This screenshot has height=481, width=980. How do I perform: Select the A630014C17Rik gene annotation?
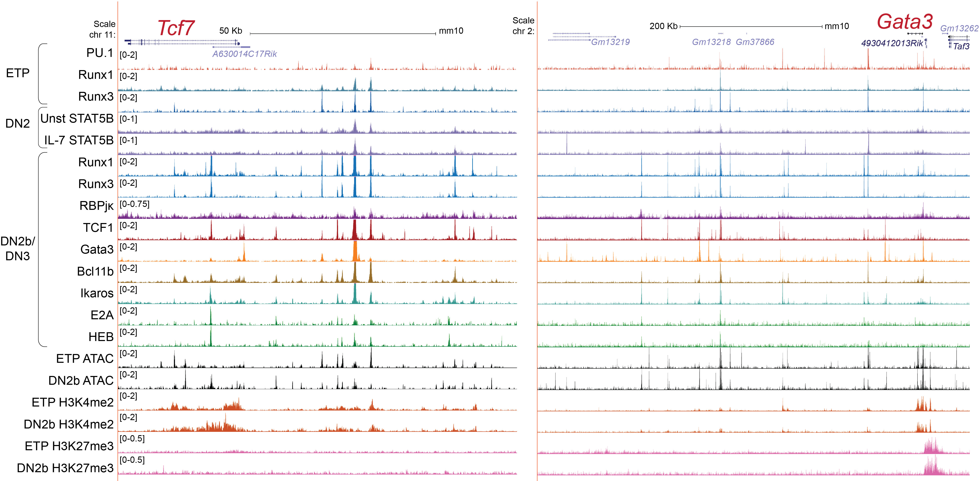(244, 54)
